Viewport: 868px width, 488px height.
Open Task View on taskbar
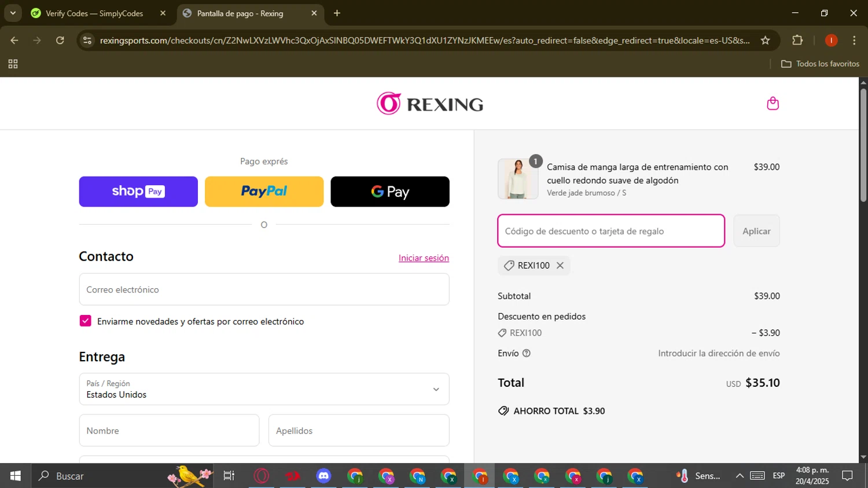click(229, 476)
